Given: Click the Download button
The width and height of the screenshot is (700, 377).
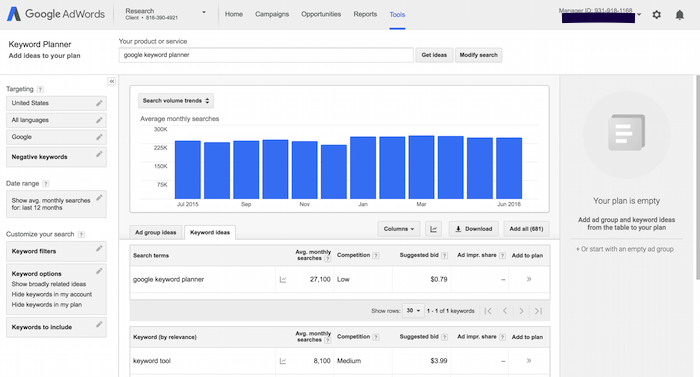Looking at the screenshot, I should coord(474,229).
